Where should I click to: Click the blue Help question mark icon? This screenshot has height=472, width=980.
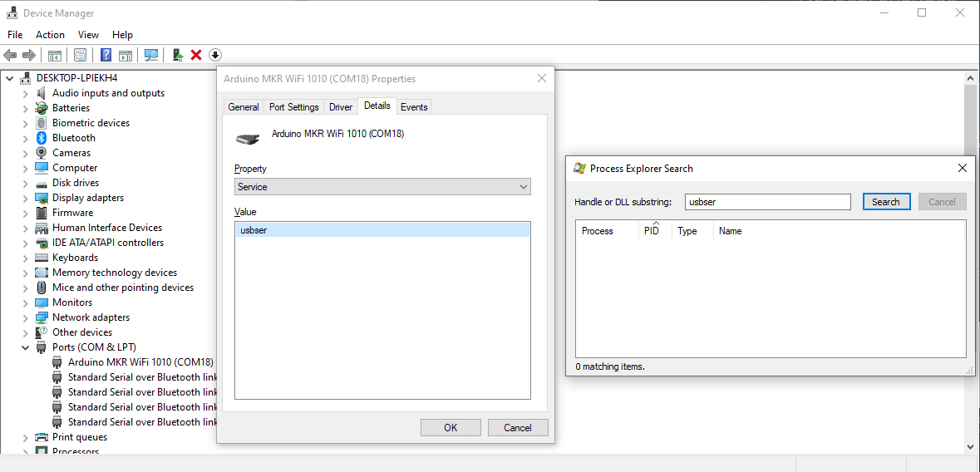pos(106,55)
